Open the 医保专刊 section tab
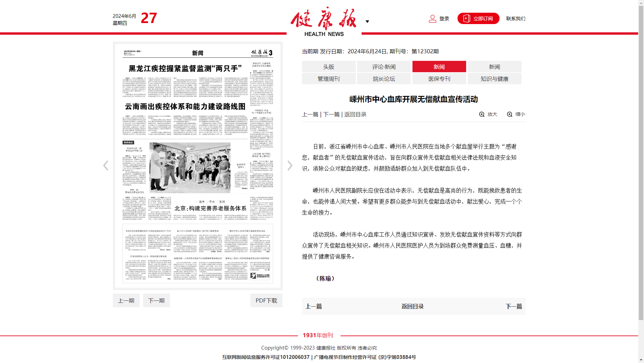 pyautogui.click(x=439, y=79)
